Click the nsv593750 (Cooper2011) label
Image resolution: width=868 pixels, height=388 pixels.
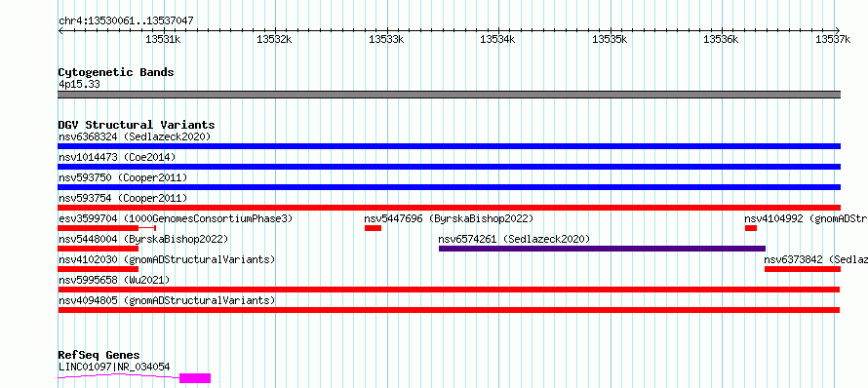point(123,177)
